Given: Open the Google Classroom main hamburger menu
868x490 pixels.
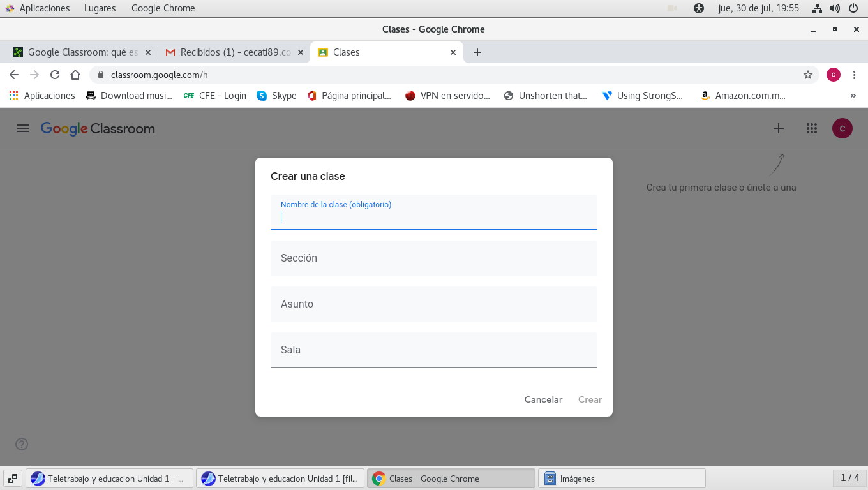Looking at the screenshot, I should 23,128.
